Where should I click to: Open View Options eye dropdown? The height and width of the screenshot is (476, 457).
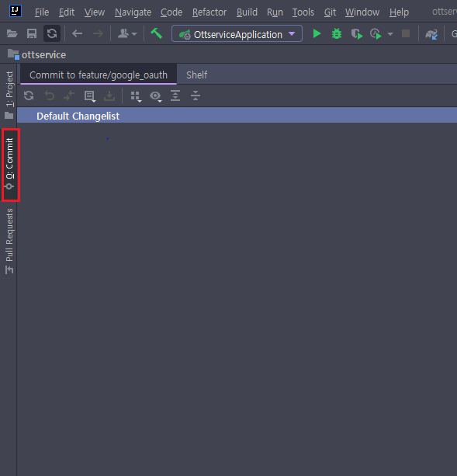tap(156, 96)
